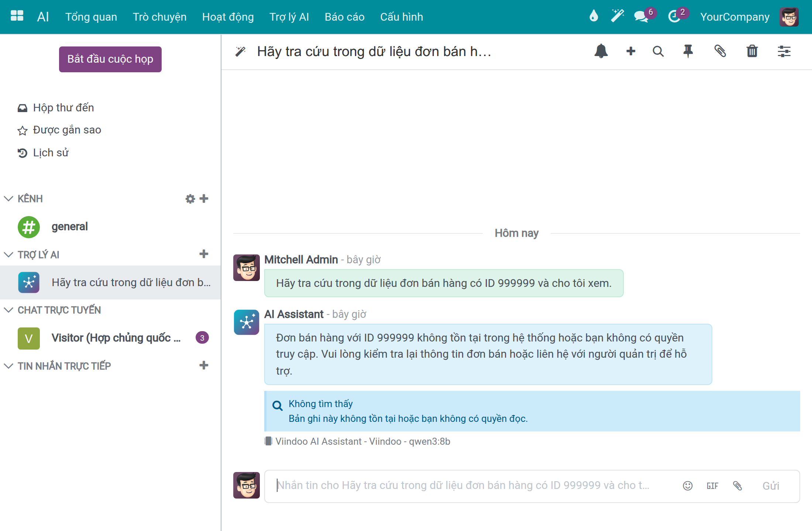Open the apps grid home menu
812x531 pixels.
click(x=17, y=16)
